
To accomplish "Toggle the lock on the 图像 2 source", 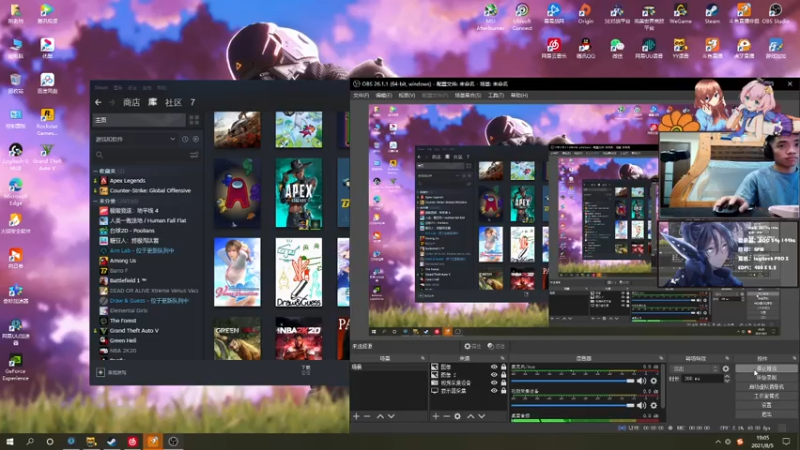I will coord(504,375).
